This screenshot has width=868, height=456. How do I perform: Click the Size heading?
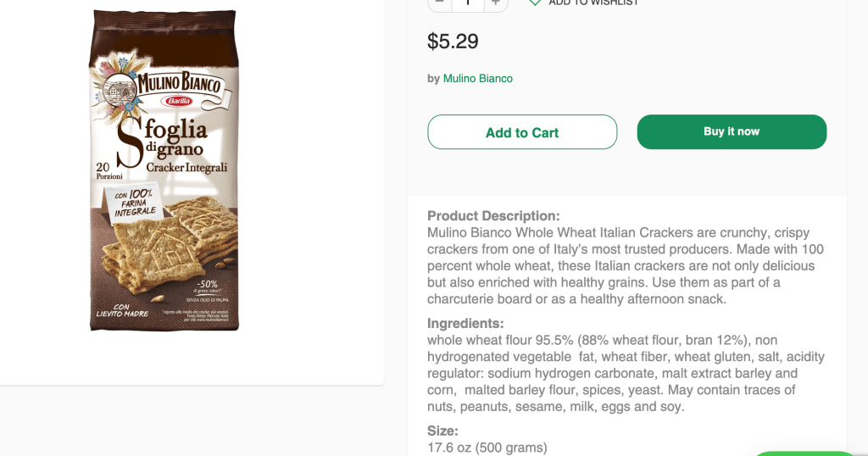(x=442, y=431)
